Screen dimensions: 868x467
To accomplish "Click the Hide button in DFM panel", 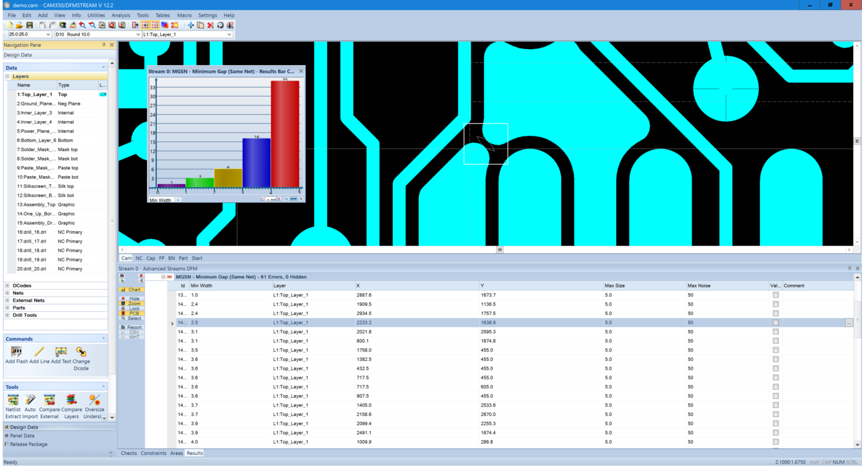I will [x=132, y=298].
